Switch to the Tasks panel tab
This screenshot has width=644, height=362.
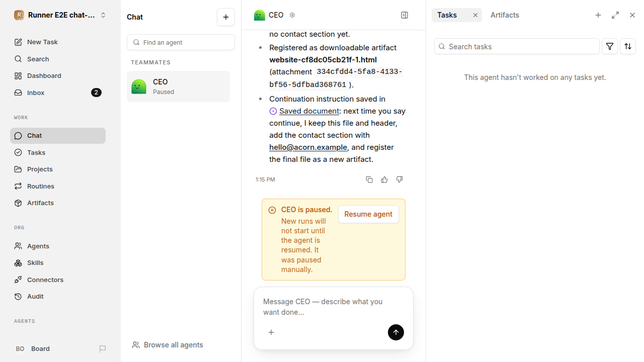[447, 15]
